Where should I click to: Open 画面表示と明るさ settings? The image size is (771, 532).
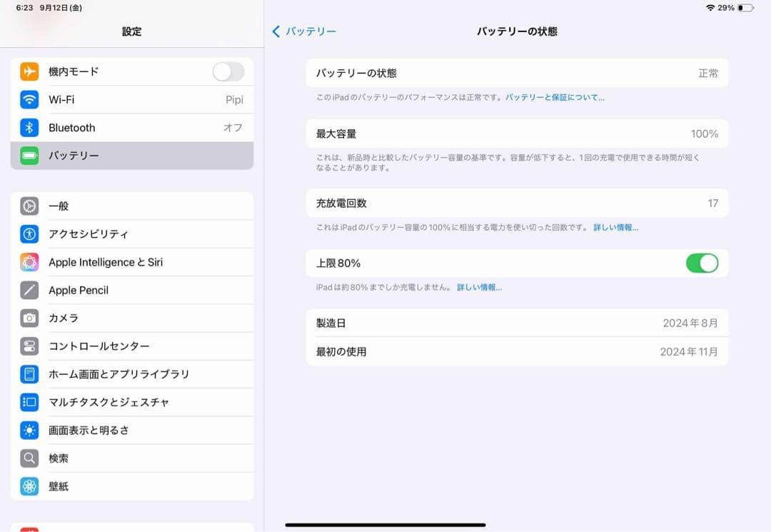pyautogui.click(x=132, y=430)
